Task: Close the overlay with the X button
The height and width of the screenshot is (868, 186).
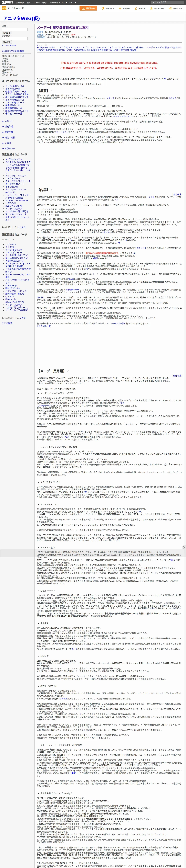Action: pos(184,547)
